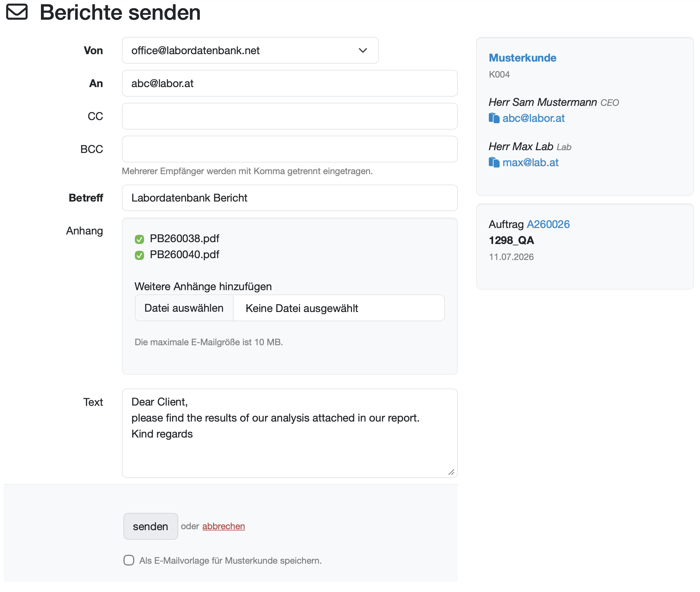Viewport: 700px width, 592px height.
Task: Click the senden button
Action: pyautogui.click(x=151, y=526)
